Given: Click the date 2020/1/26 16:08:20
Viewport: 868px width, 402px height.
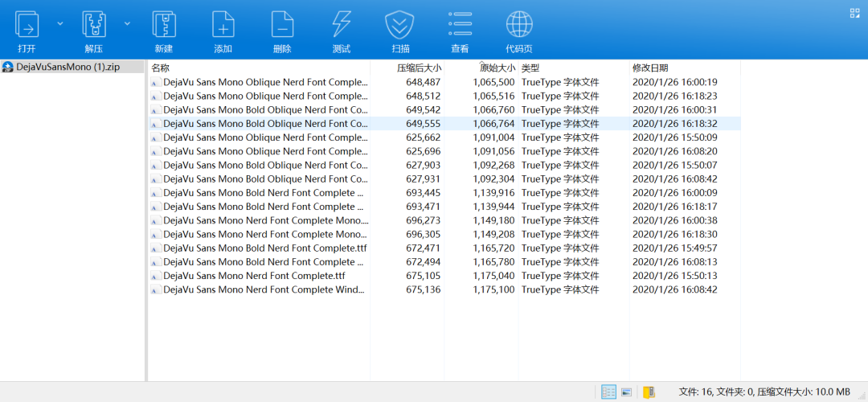Looking at the screenshot, I should [675, 152].
